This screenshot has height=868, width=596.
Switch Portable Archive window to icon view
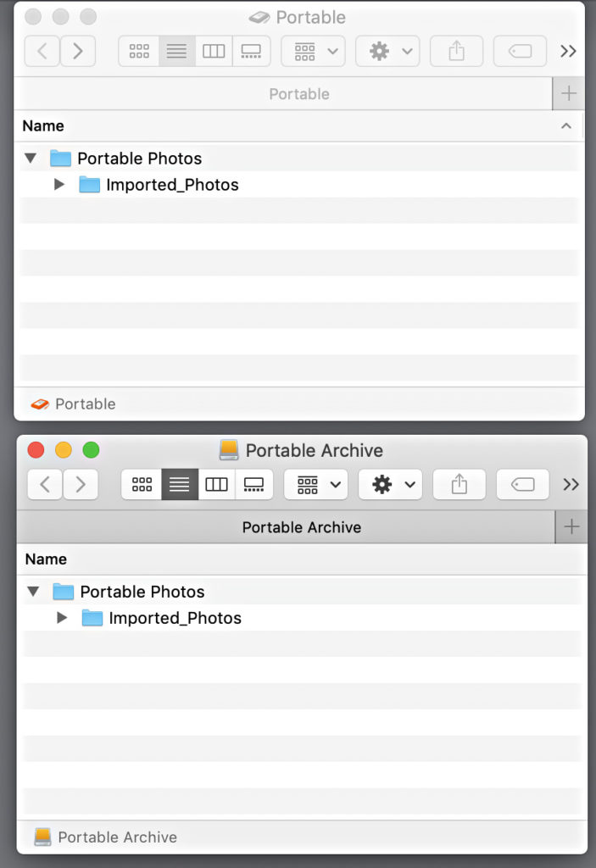tap(142, 484)
